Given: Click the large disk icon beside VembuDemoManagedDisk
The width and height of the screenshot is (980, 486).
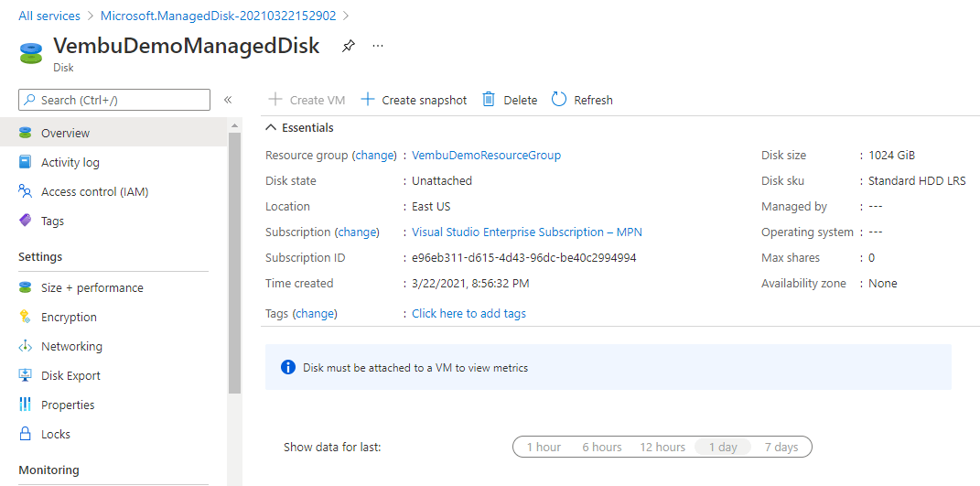Looking at the screenshot, I should click(x=30, y=52).
